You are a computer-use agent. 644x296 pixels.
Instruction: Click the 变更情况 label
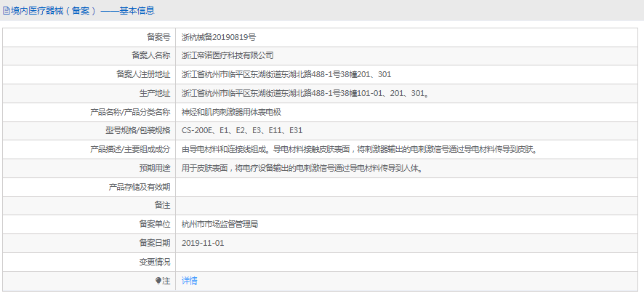point(155,262)
